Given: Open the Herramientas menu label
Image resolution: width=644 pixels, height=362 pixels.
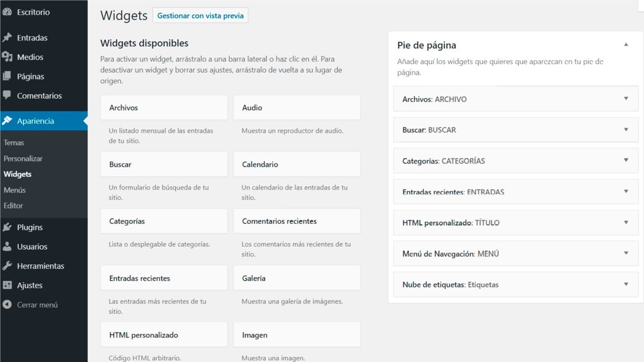Looking at the screenshot, I should pos(41,266).
